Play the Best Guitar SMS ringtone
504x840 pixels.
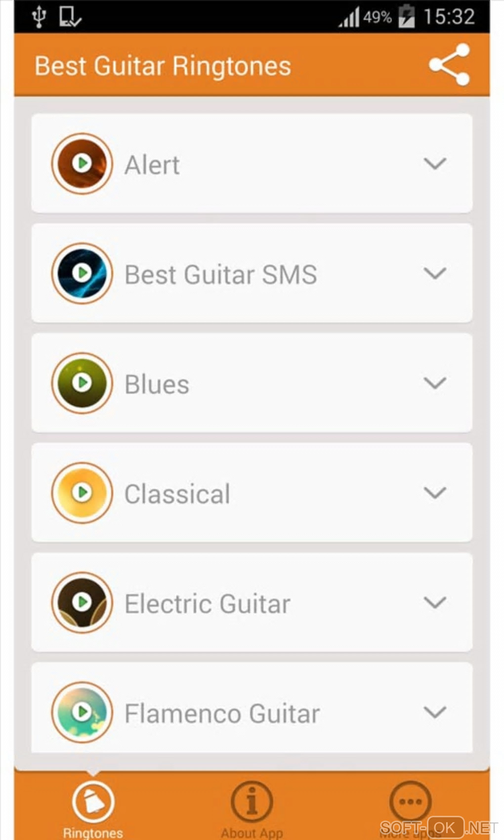click(82, 273)
